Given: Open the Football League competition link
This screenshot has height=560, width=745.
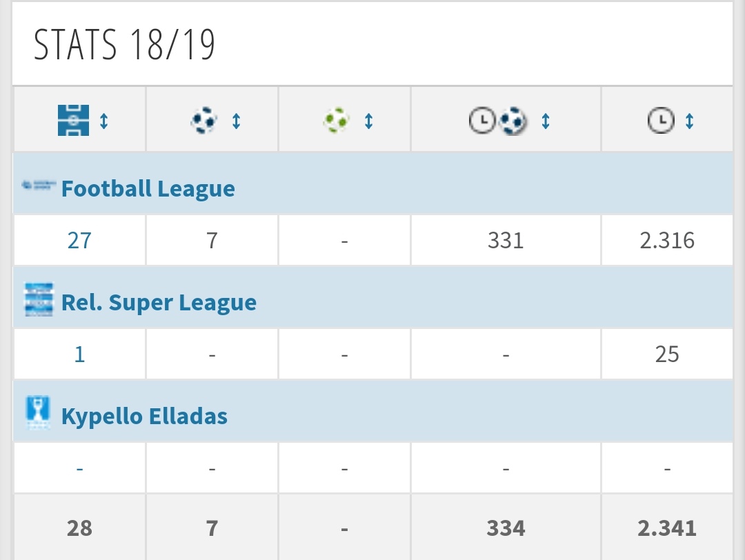Looking at the screenshot, I should point(148,188).
